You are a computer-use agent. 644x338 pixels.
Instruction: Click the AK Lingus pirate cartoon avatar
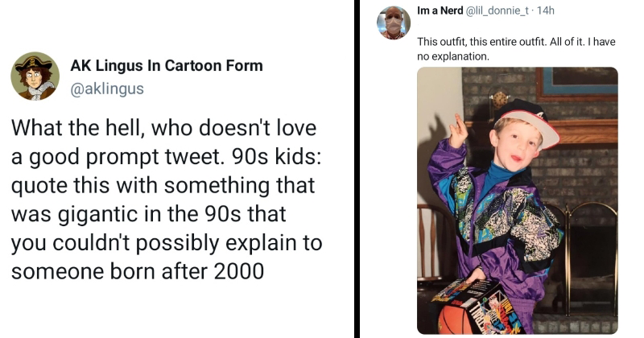(35, 76)
